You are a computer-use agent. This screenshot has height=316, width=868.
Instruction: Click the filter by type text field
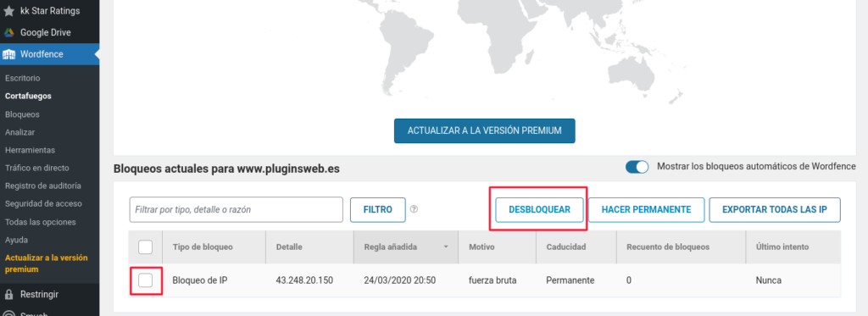[236, 210]
